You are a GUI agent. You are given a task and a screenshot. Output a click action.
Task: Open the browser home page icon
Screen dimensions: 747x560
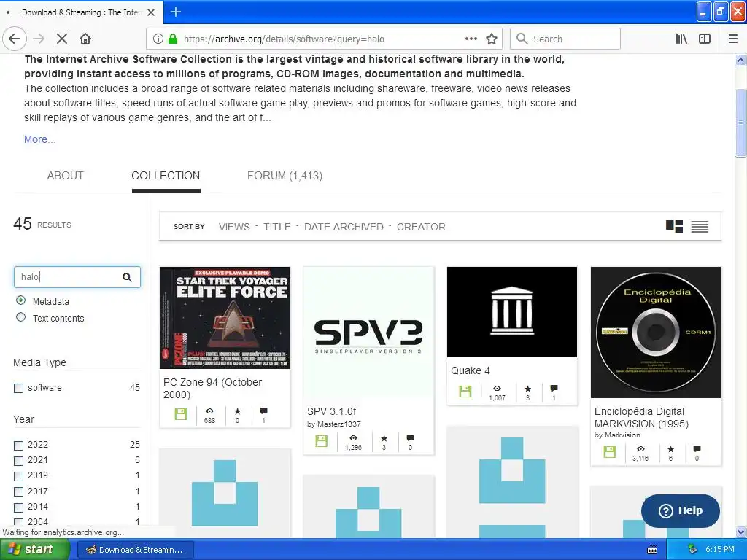[x=85, y=39]
